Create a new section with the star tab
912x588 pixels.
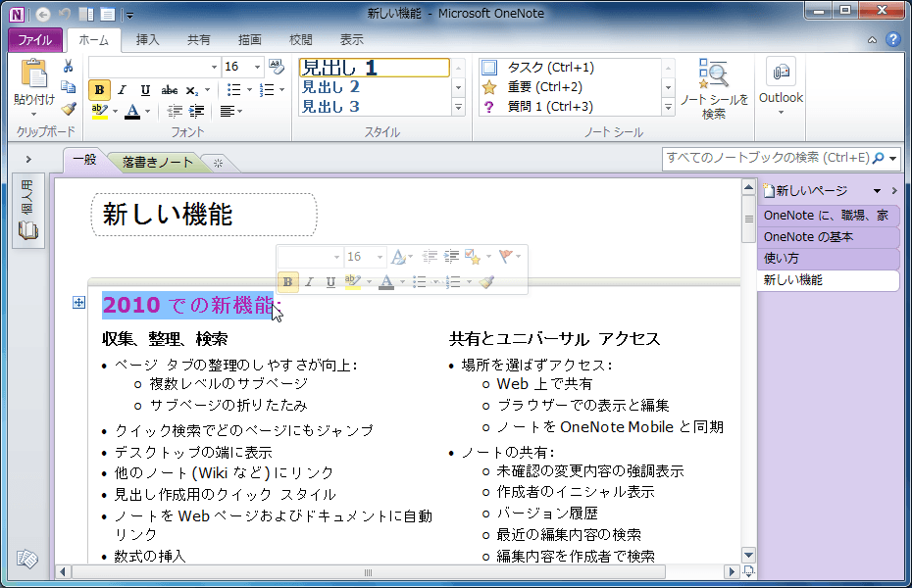click(x=218, y=164)
